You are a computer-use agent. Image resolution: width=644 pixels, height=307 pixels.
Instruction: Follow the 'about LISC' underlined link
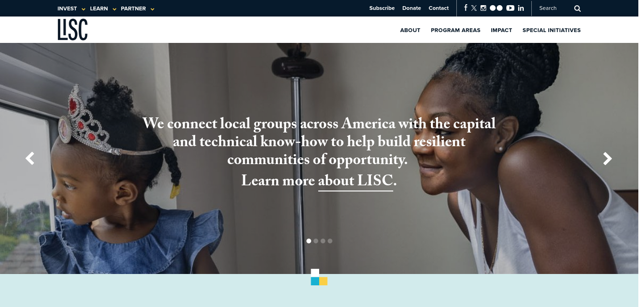click(x=355, y=181)
